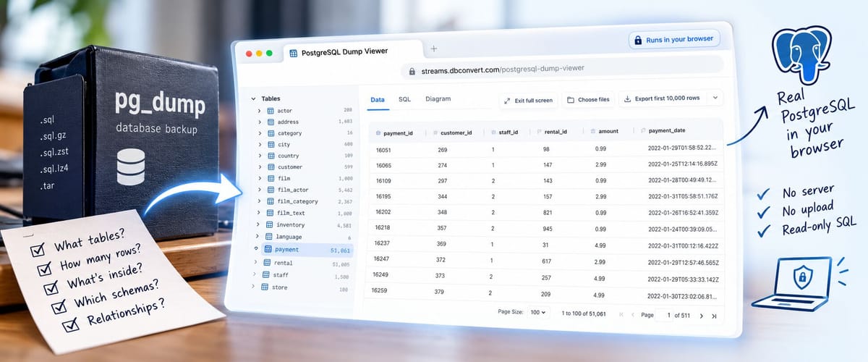
Task: Click the table icon beside actor
Action: (x=271, y=111)
